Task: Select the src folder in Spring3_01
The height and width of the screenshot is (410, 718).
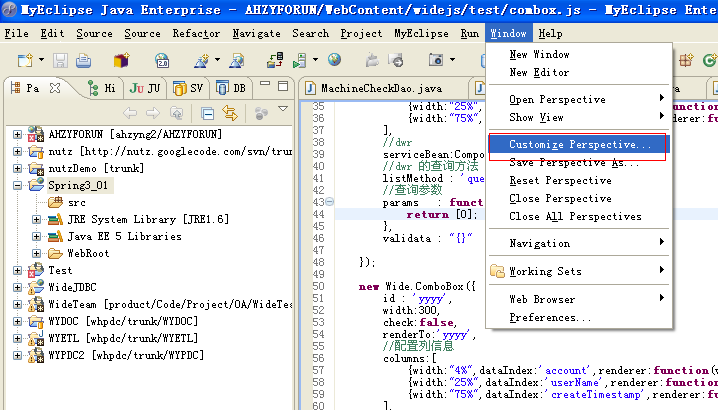Action: click(x=76, y=202)
